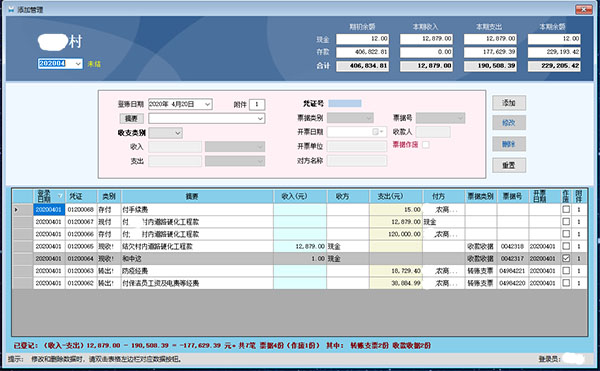Uncheck the void box for voucher 01200064 row
Viewport: 600px width, 371px height.
[566, 258]
